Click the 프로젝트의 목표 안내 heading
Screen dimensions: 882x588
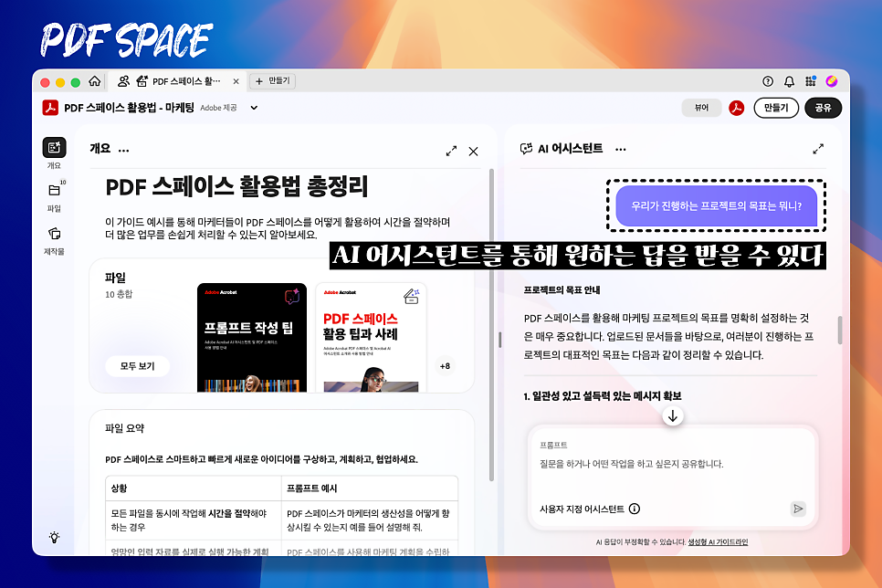coord(562,289)
